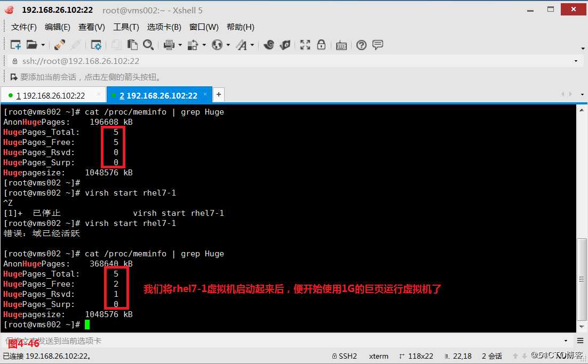Close tab 2 with its x button

(x=205, y=94)
